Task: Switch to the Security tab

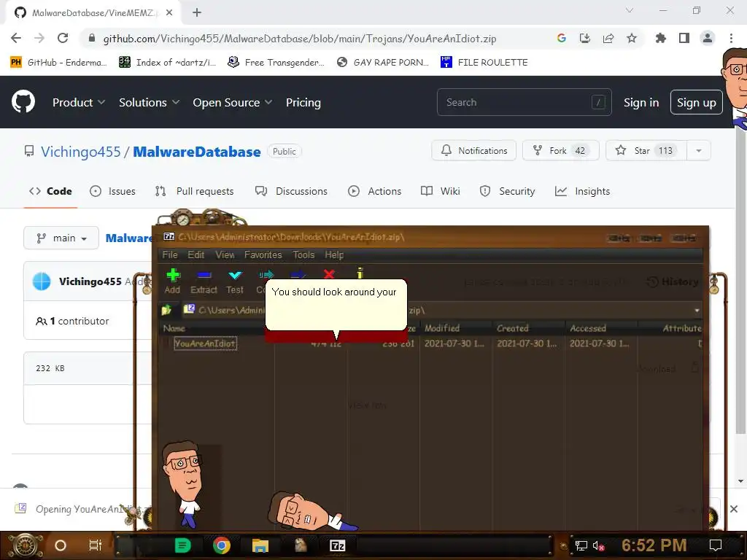Action: point(508,191)
